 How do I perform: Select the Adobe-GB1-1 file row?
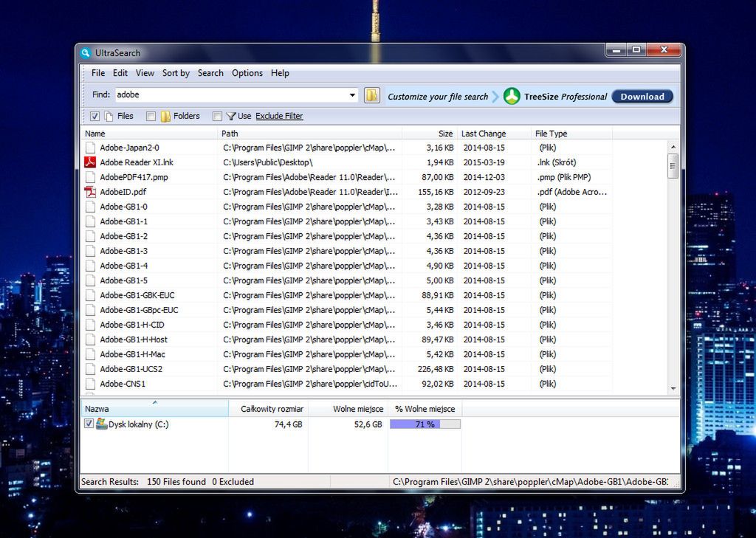click(347, 221)
